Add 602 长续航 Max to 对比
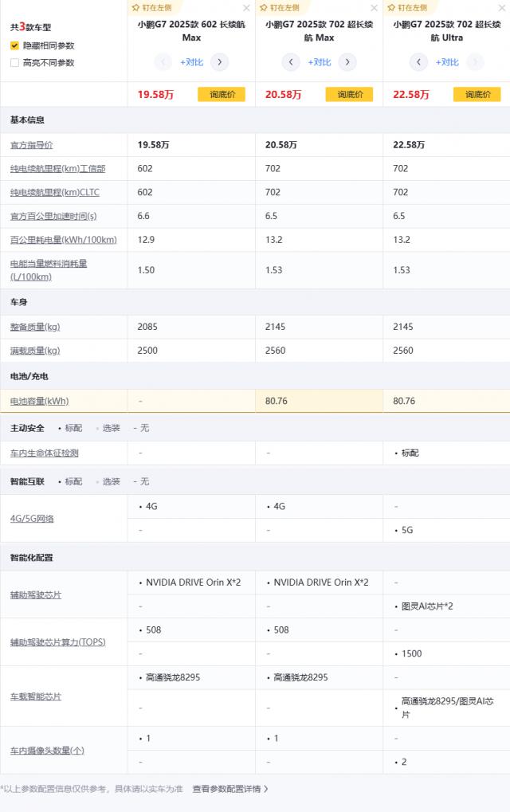 (191, 62)
